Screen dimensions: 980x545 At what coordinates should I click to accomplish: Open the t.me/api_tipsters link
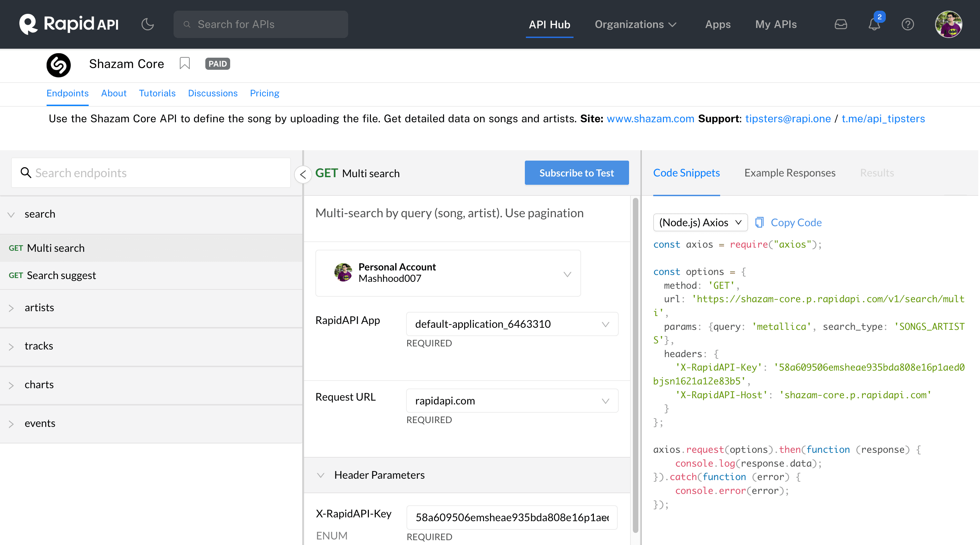coord(883,118)
